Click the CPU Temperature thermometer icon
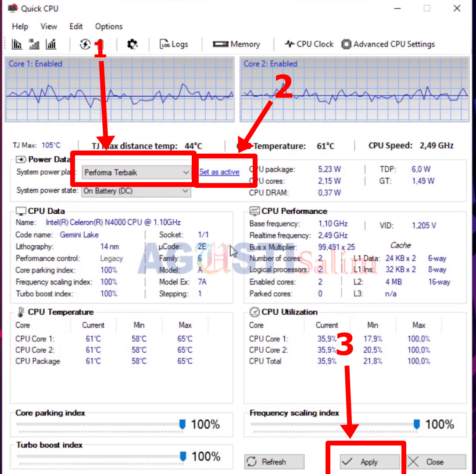 point(21,312)
